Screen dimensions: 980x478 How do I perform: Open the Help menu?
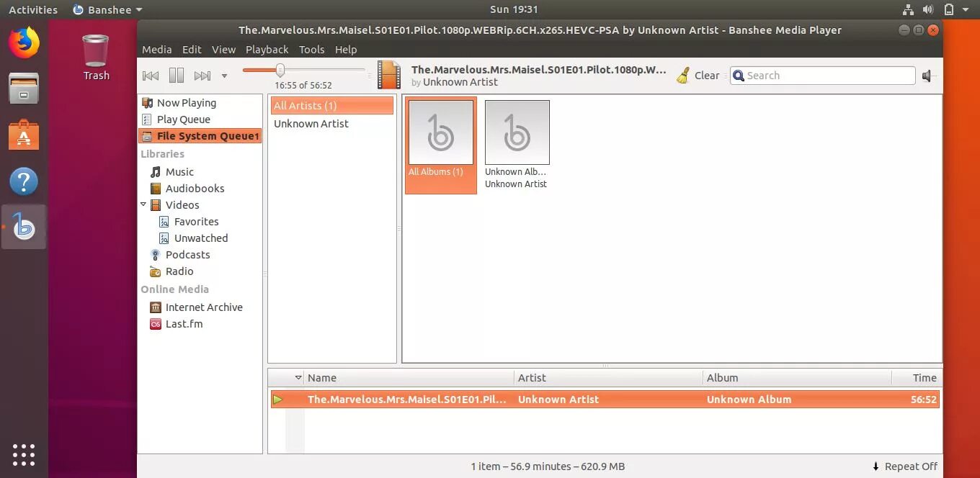point(346,50)
